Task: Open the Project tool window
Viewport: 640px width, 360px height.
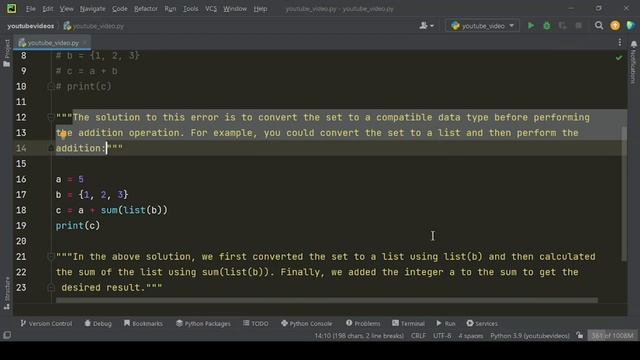Action: [x=7, y=53]
